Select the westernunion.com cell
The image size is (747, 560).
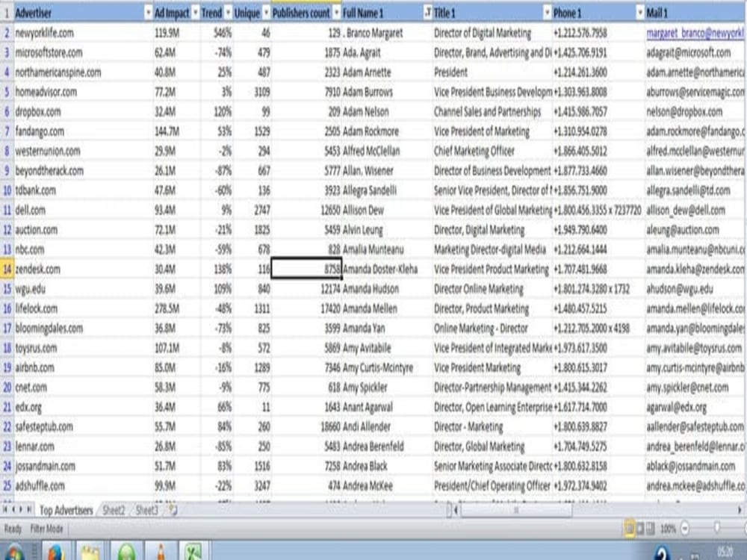click(x=84, y=151)
